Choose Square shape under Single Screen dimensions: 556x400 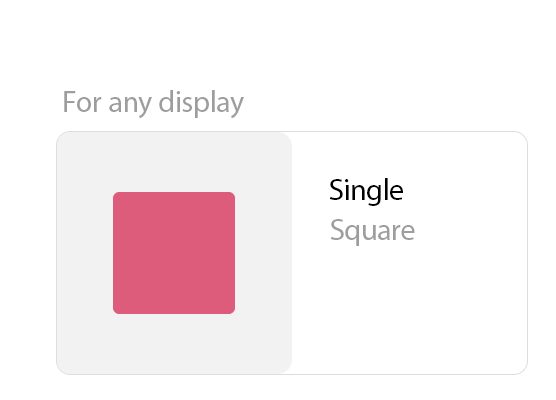(x=372, y=230)
